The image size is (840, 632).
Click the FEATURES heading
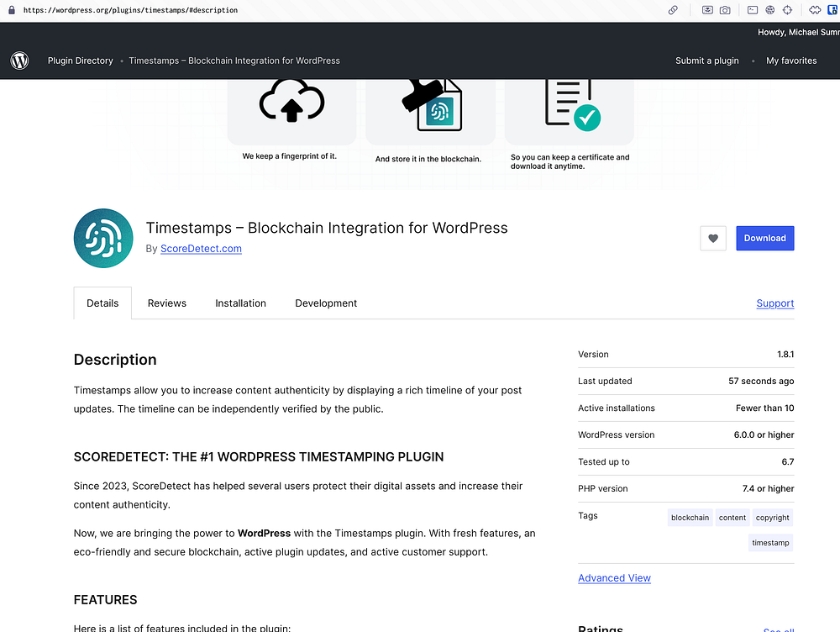(x=106, y=600)
